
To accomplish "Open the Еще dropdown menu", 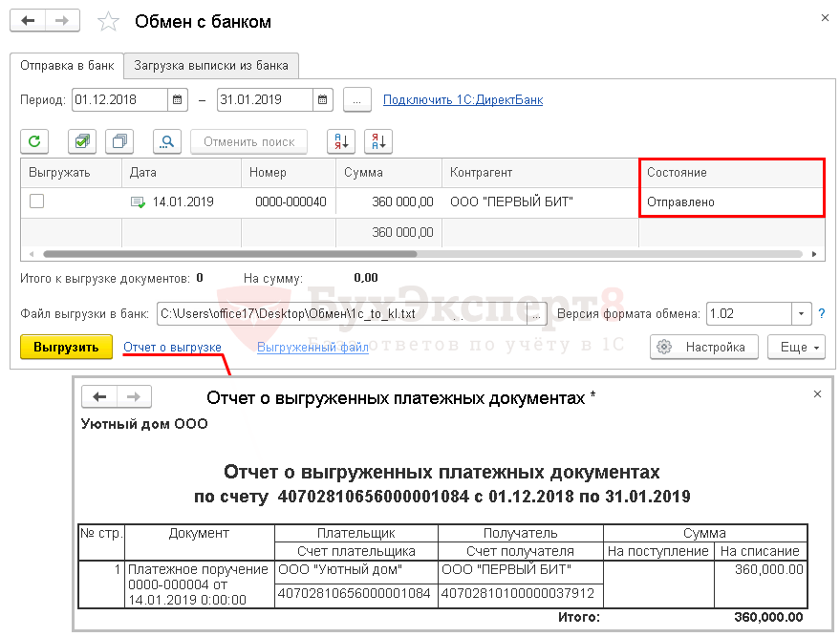I will [x=796, y=347].
